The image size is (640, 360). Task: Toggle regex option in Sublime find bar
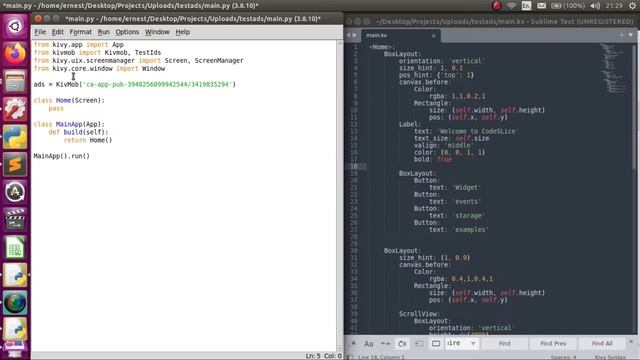tap(352, 344)
